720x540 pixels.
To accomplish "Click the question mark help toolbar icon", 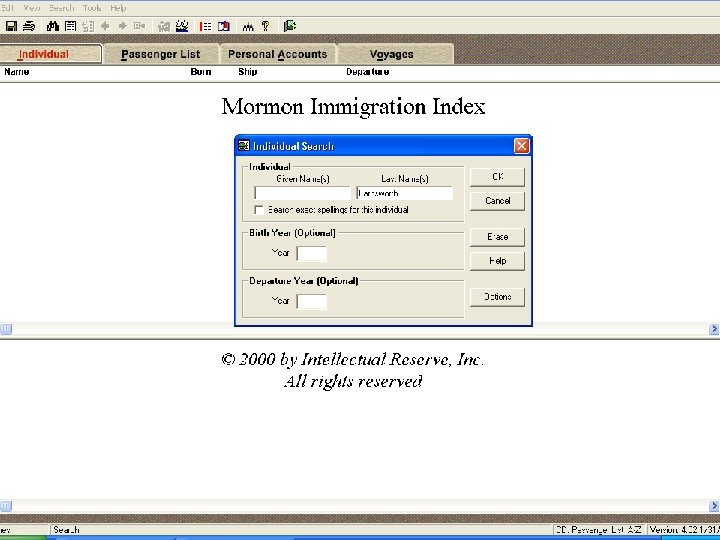I will 265,26.
